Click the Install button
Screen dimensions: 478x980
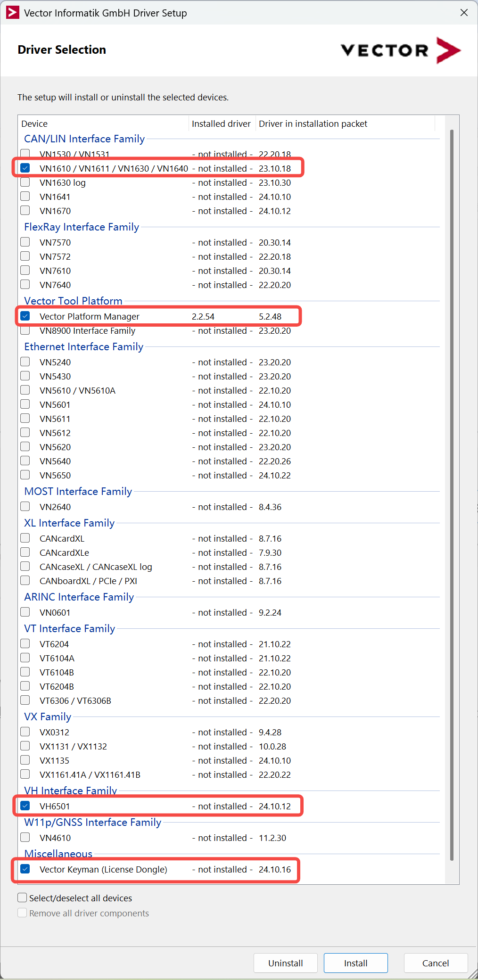[356, 963]
